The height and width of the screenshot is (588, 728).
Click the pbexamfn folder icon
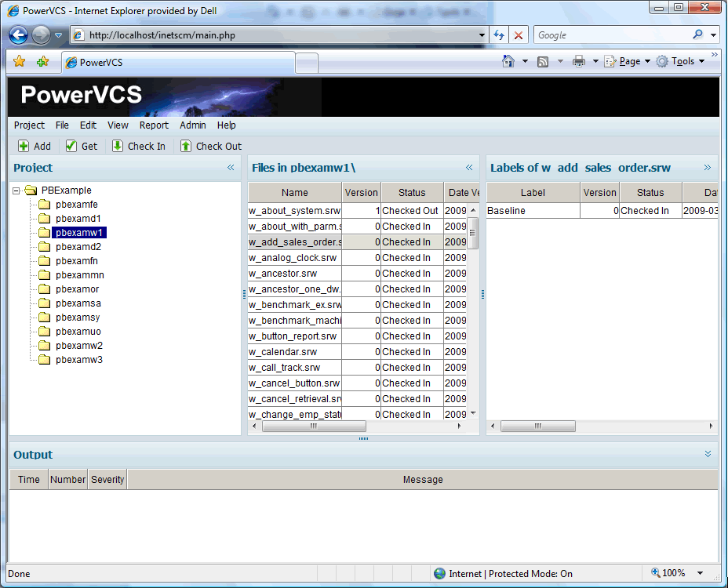(44, 261)
